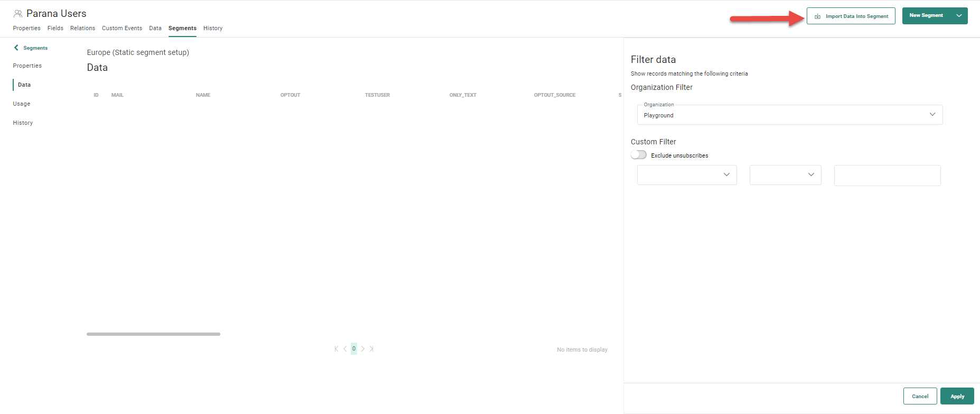Go to last page in pagination
Viewport: 980px width, 414px height.
pos(371,349)
